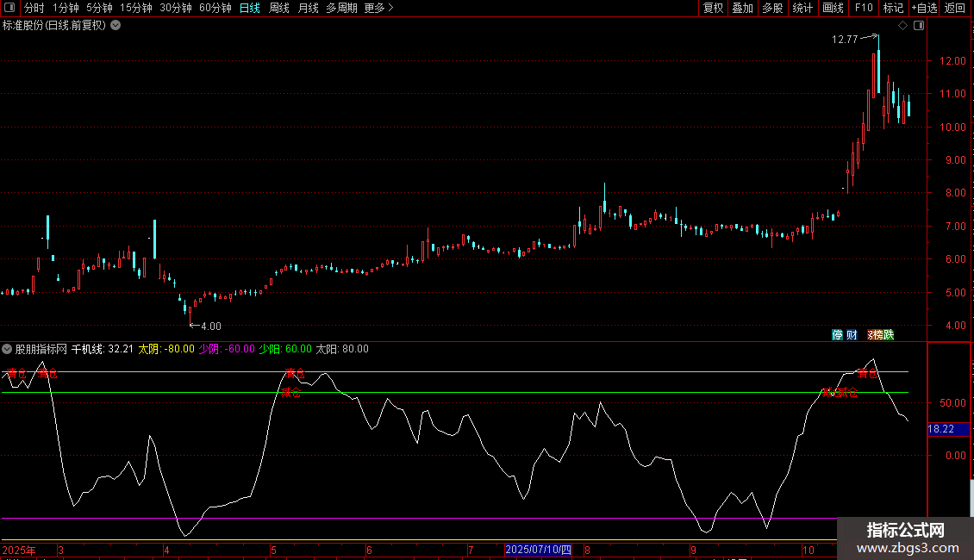Open the 标准股份 chart title dropdown arrow

click(116, 25)
